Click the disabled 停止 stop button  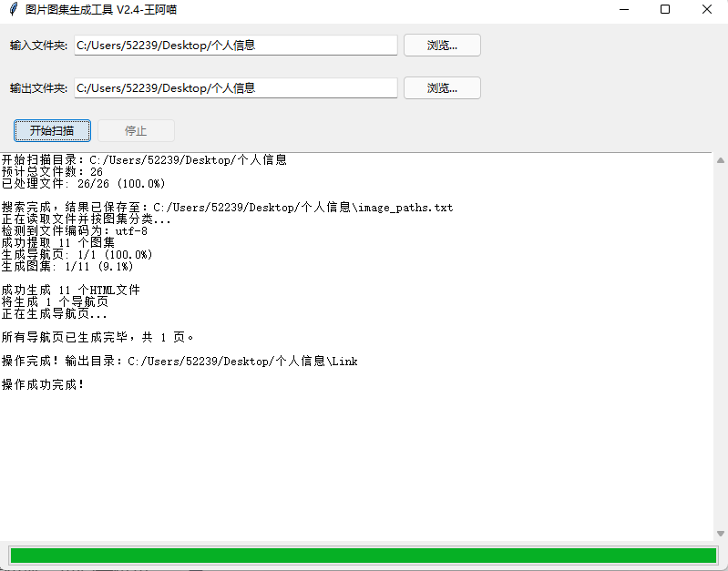(136, 130)
